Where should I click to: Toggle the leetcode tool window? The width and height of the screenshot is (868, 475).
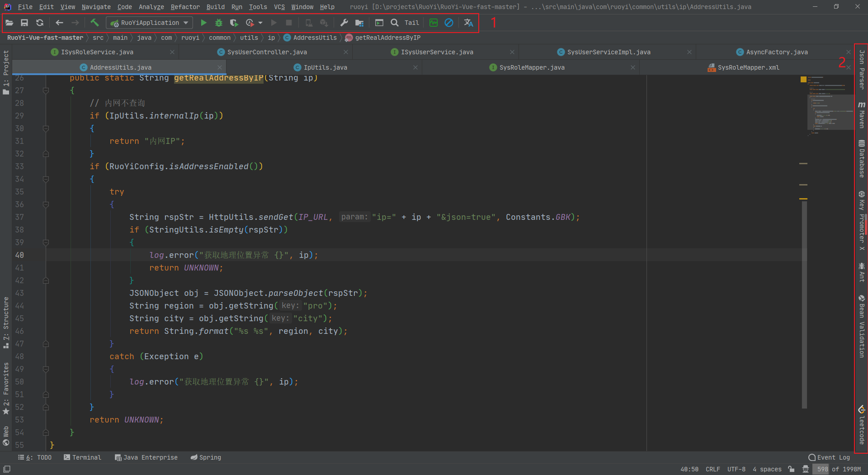point(862,425)
